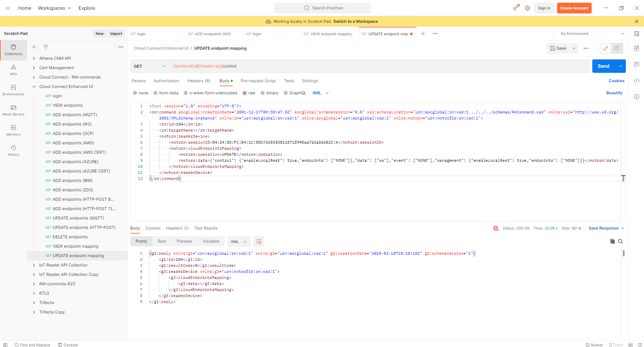Switch to the Params tab
Screen dimensions: 644x347
pyautogui.click(x=139, y=81)
